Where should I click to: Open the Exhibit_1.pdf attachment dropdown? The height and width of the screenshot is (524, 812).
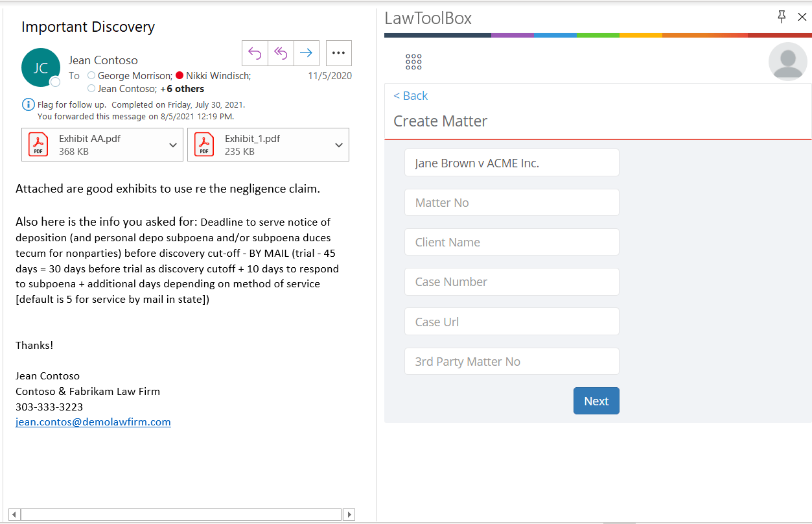pos(339,144)
